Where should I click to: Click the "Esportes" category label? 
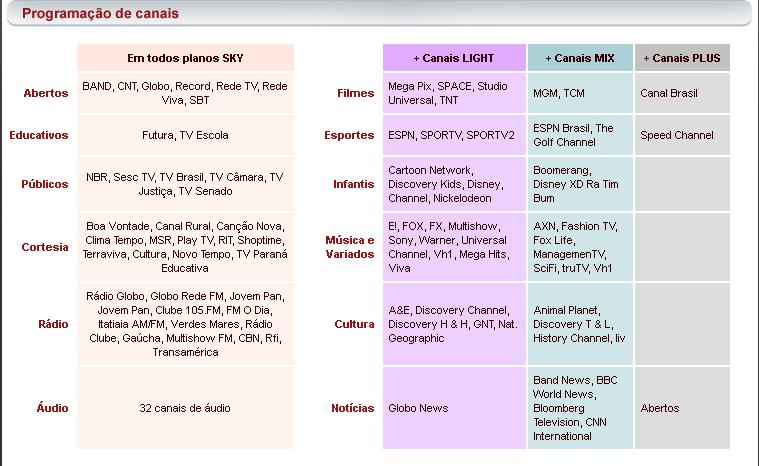point(349,135)
